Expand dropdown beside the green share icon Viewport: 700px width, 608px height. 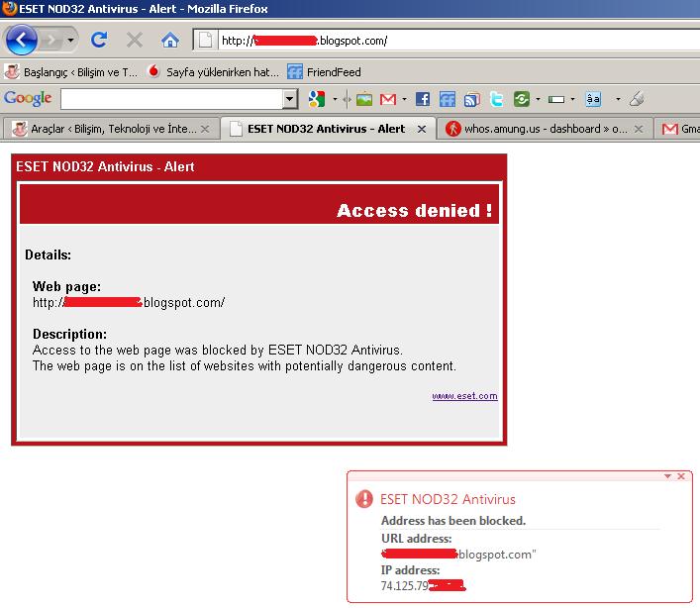[538, 99]
